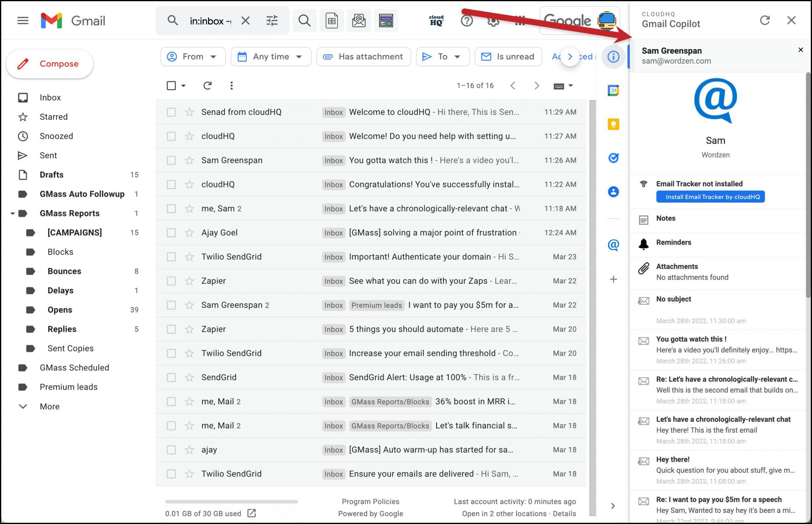
Task: Open the Google Calendar side panel icon
Action: point(613,91)
